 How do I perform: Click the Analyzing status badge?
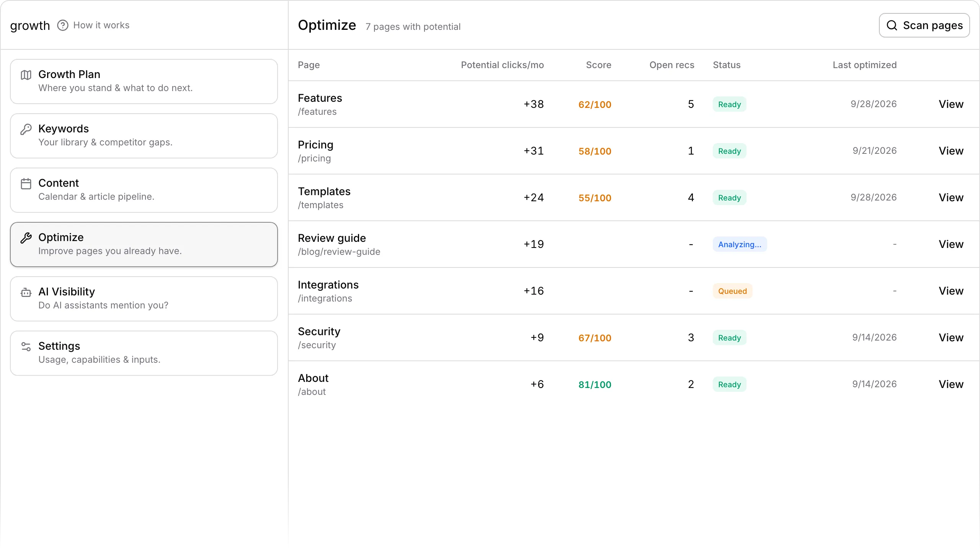click(740, 244)
